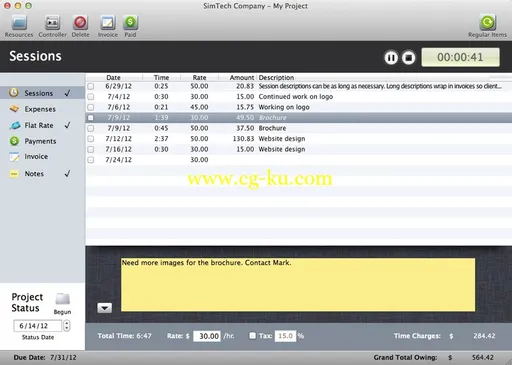Sort sessions by the Amount column header
The width and height of the screenshot is (512, 365).
coord(242,77)
